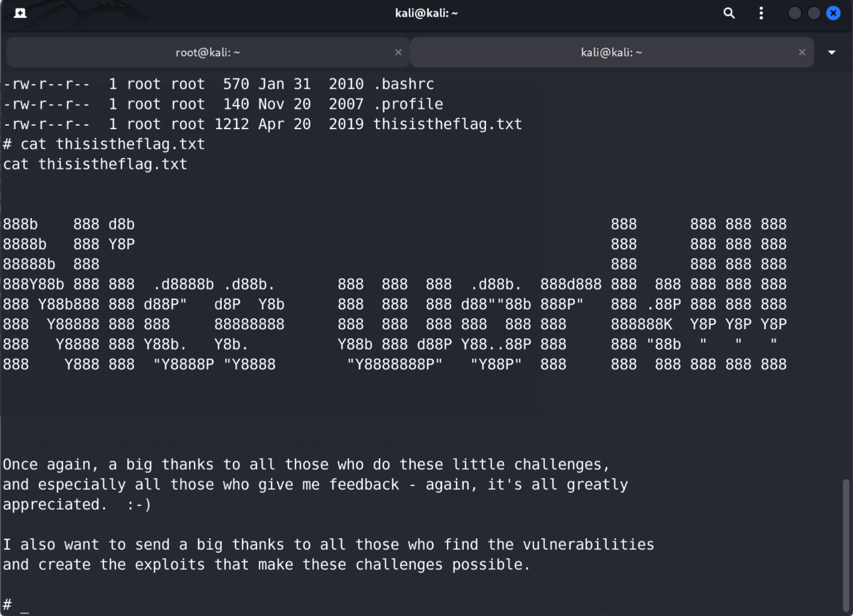Viewport: 853px width, 616px height.
Task: Close the kali@kali terminal window
Action: click(x=833, y=13)
